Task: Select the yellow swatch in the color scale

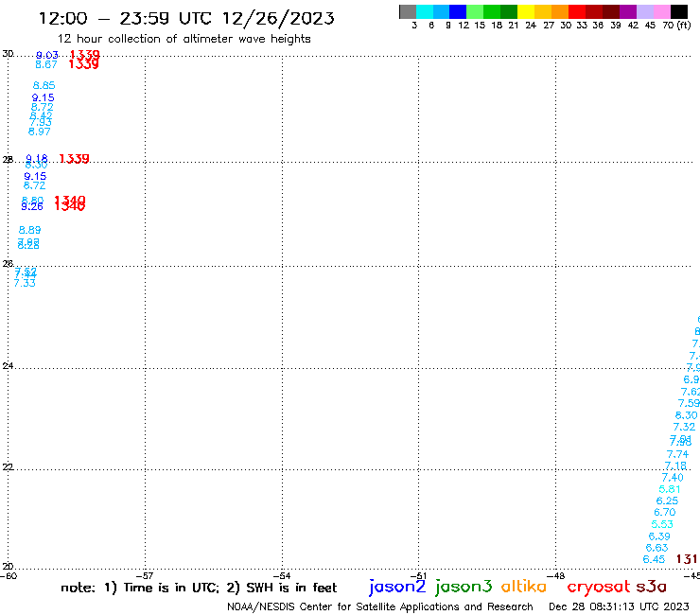Action: [526, 11]
